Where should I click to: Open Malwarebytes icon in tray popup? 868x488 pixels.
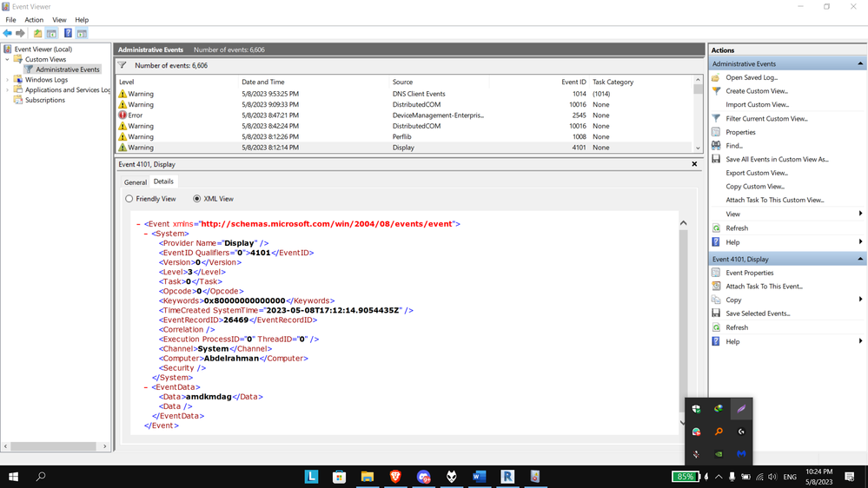point(741,454)
